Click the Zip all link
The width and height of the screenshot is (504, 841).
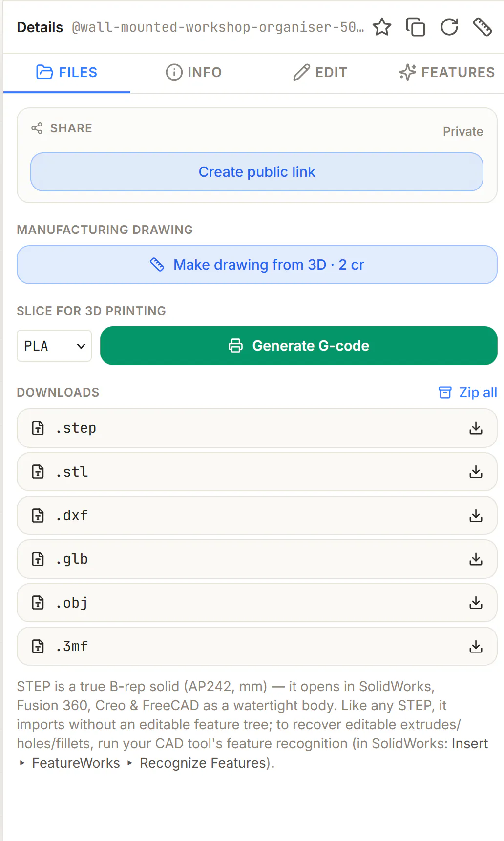468,392
